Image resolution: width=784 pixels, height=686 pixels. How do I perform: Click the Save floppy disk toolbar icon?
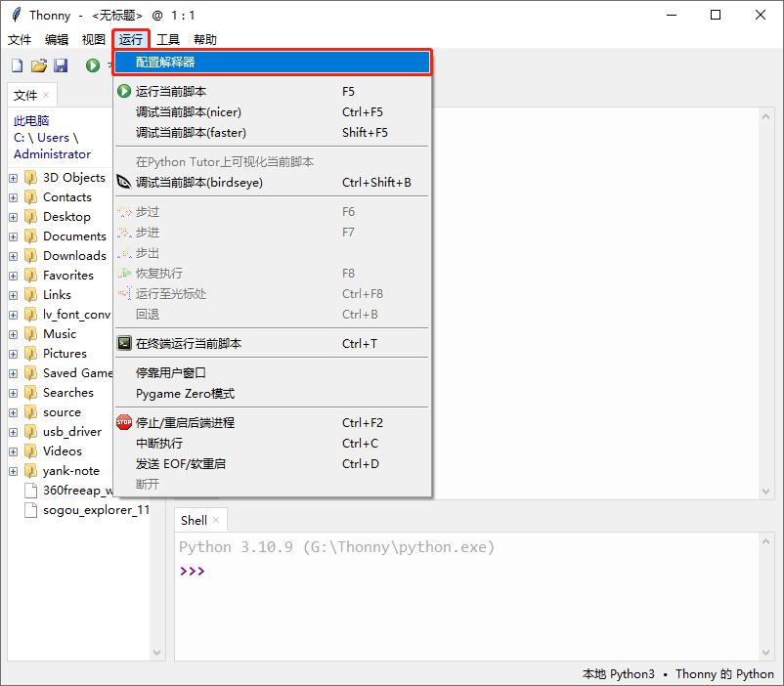[x=61, y=65]
